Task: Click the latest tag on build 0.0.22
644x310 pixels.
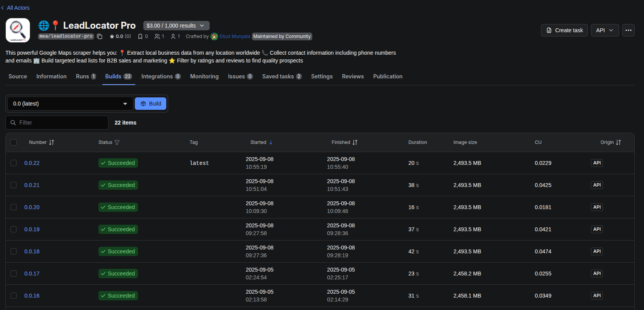Action: (199, 163)
